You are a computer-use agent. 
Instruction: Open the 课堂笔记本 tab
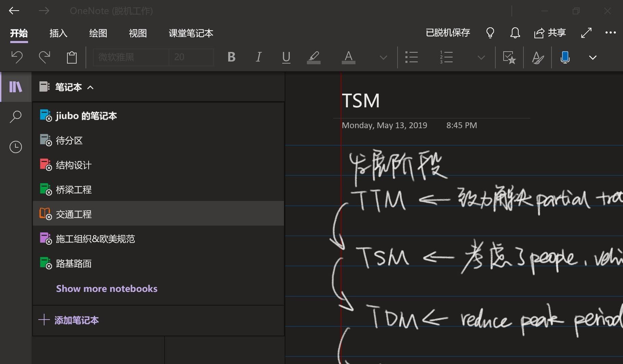[191, 33]
